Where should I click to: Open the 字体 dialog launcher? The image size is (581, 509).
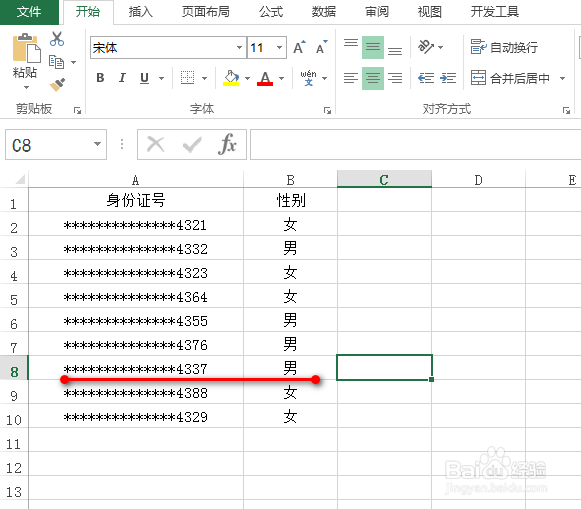point(327,110)
